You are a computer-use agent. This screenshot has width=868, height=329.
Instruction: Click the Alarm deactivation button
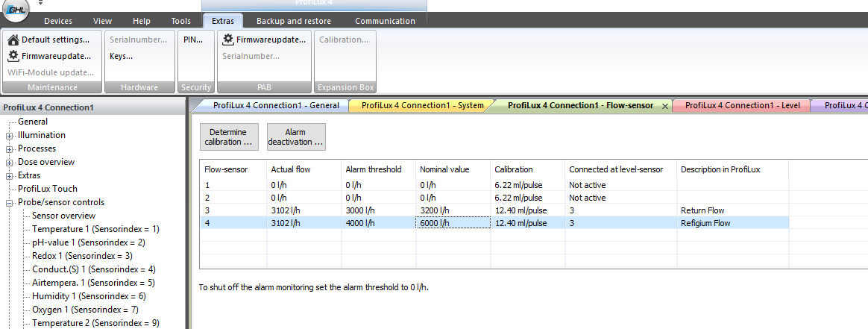296,137
